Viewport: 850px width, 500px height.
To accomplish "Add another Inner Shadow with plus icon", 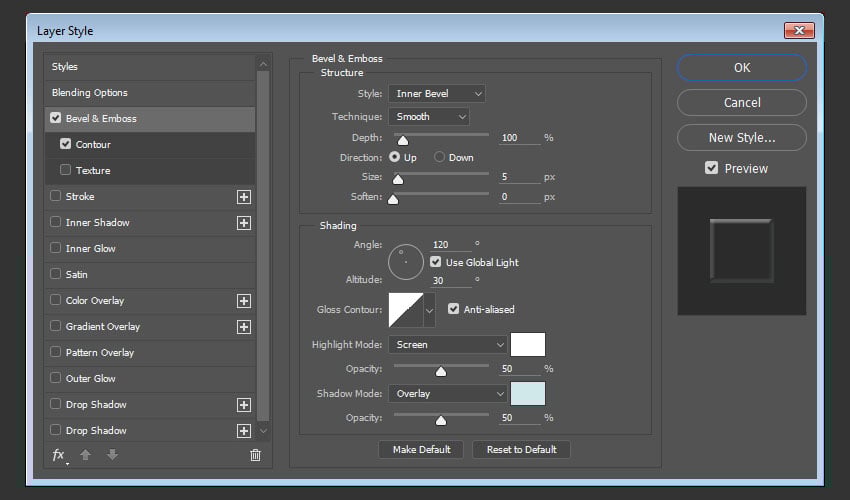I will coord(243,223).
